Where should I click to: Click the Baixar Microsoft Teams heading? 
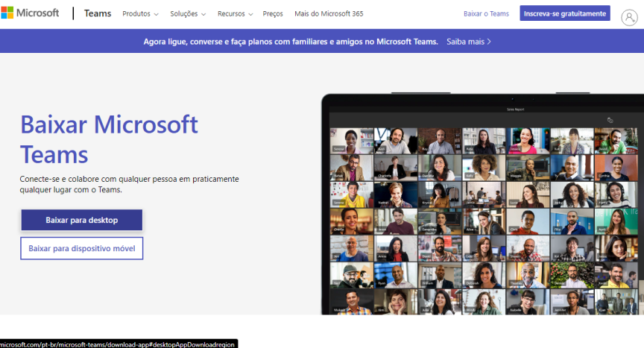pos(110,139)
